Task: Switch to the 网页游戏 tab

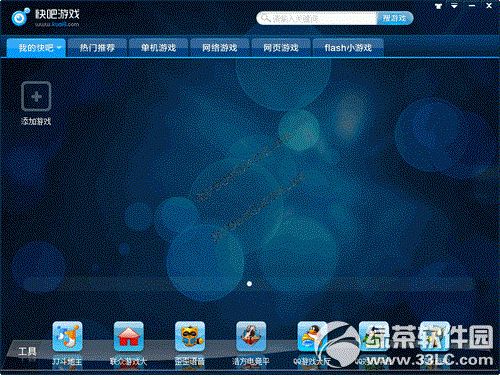Action: point(281,48)
